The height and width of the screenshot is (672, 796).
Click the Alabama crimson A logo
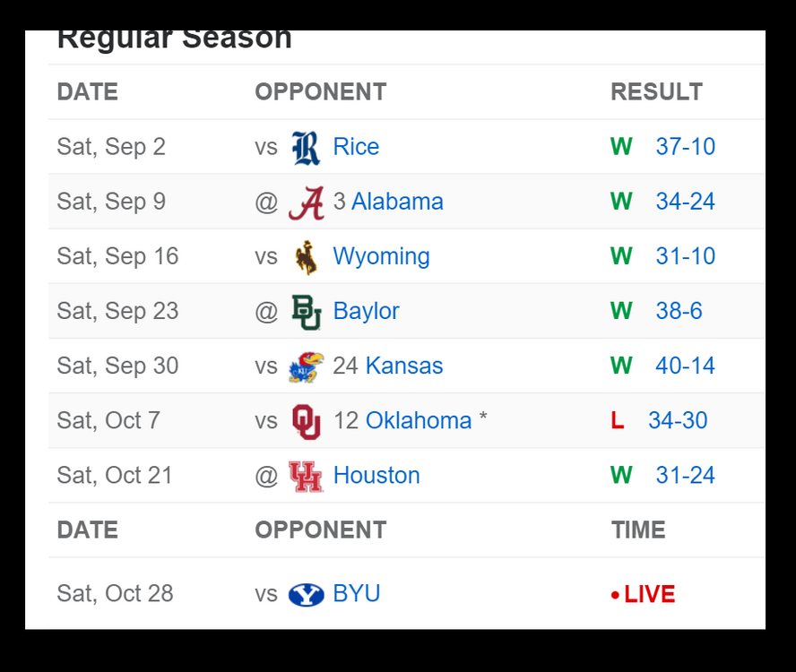point(306,202)
